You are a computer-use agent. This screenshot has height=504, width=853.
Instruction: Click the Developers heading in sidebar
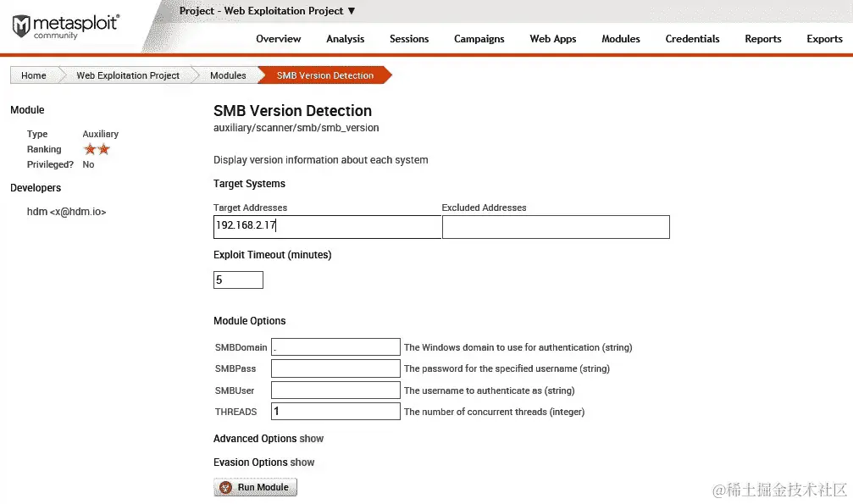click(x=36, y=188)
